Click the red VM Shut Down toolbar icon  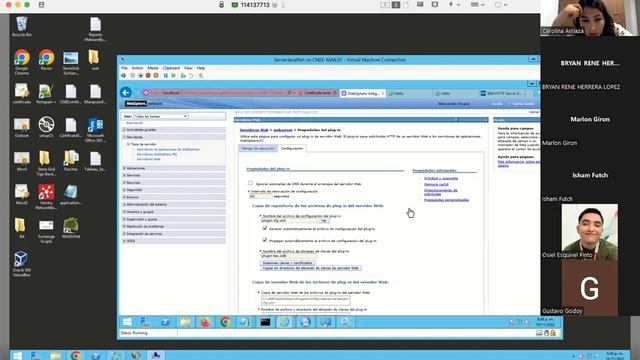point(148,76)
